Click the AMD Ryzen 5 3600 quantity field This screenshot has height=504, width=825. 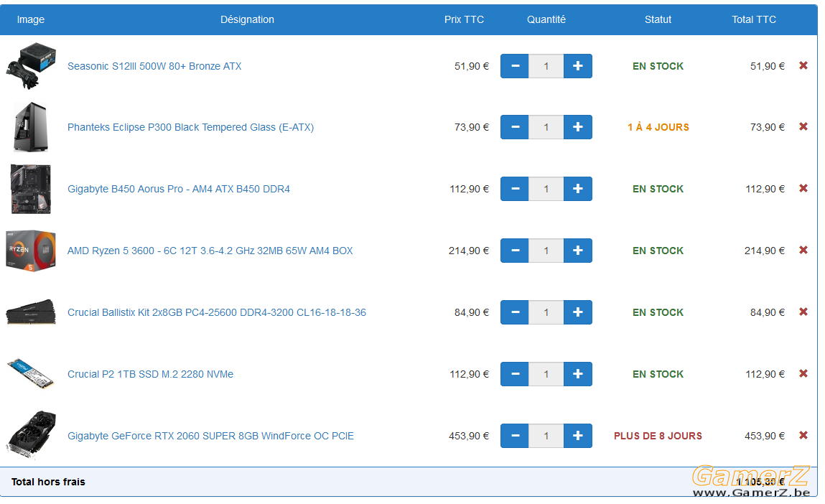[x=546, y=251]
